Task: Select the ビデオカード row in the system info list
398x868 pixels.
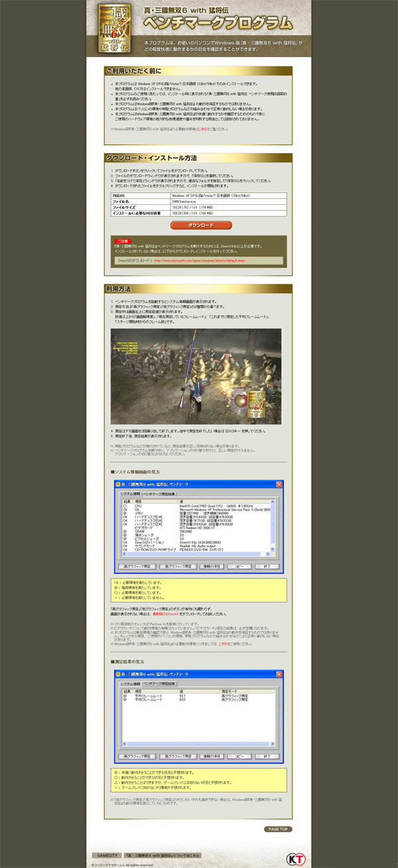Action: 196,528
